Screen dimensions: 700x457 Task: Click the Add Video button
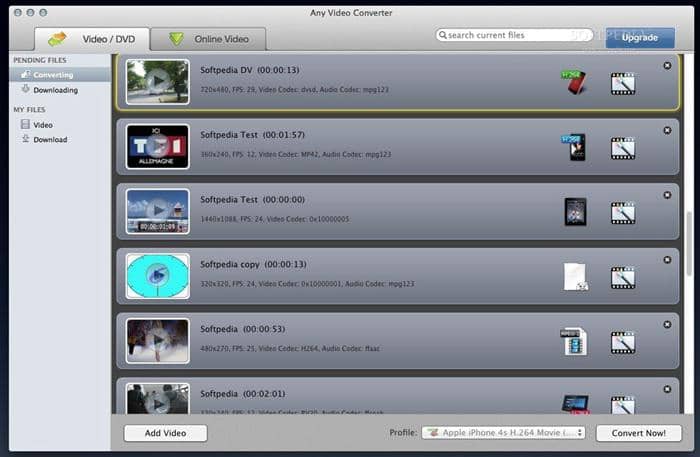165,433
